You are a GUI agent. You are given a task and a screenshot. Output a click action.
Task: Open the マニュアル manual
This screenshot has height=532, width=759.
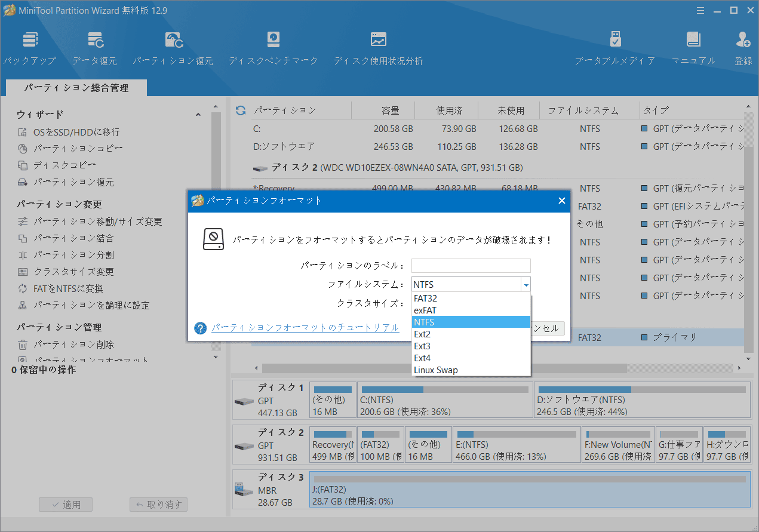click(x=693, y=48)
